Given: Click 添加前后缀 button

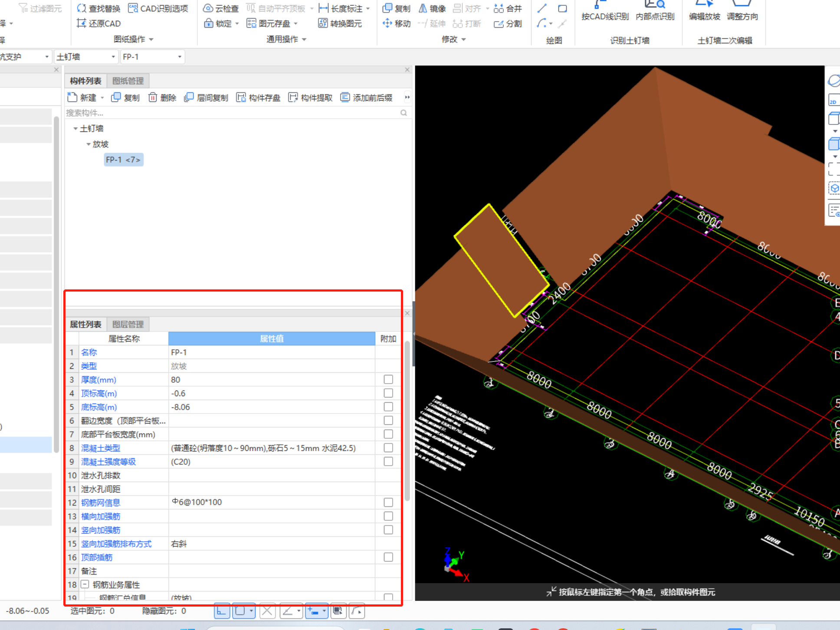Looking at the screenshot, I should tap(366, 98).
